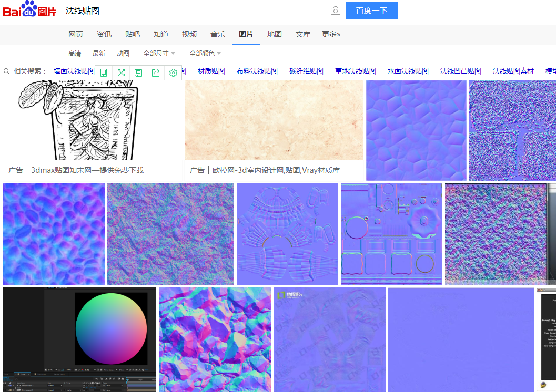Open ad link 3dmax贴图知末网—提供免费下载
This screenshot has width=556, height=392.
(87, 170)
